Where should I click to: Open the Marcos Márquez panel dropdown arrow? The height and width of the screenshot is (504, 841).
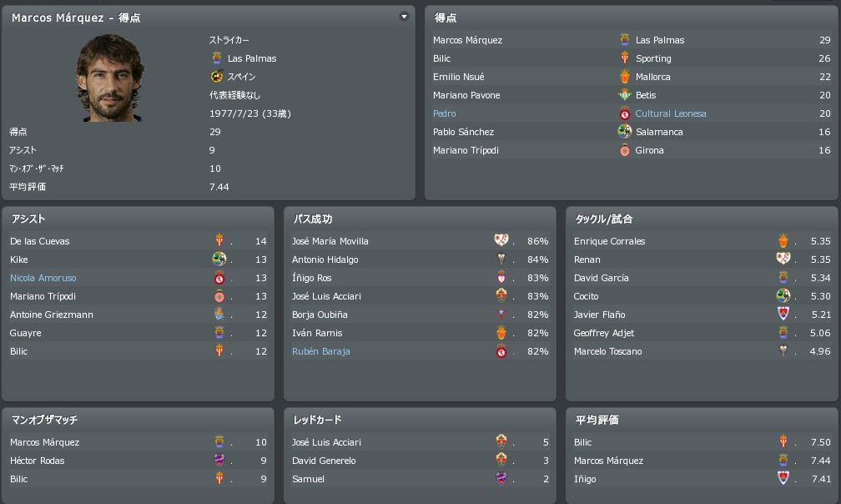click(x=404, y=17)
